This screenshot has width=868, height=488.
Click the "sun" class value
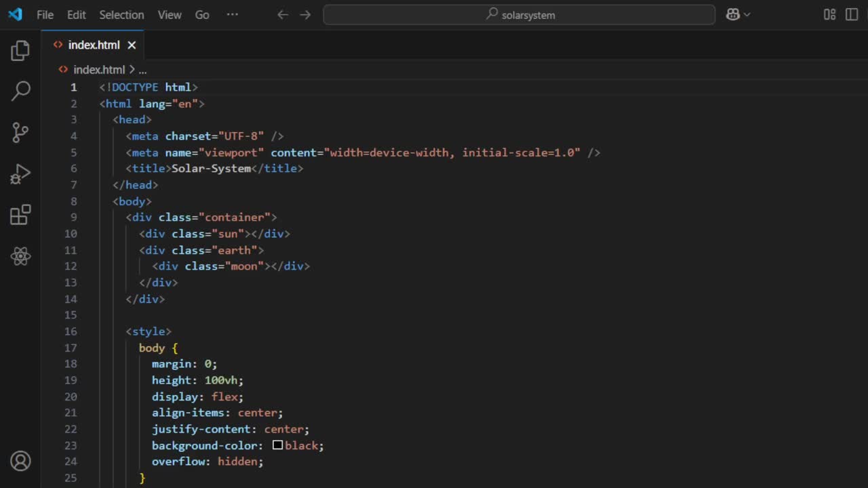click(x=228, y=234)
